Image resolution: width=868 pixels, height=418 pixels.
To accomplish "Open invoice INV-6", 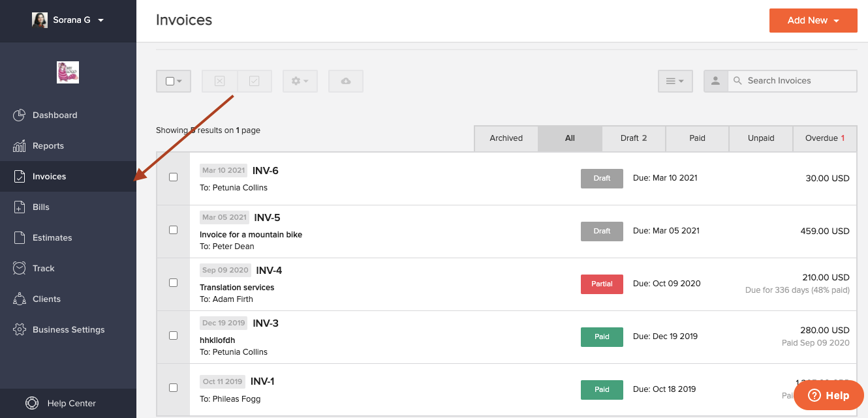I will click(x=266, y=171).
